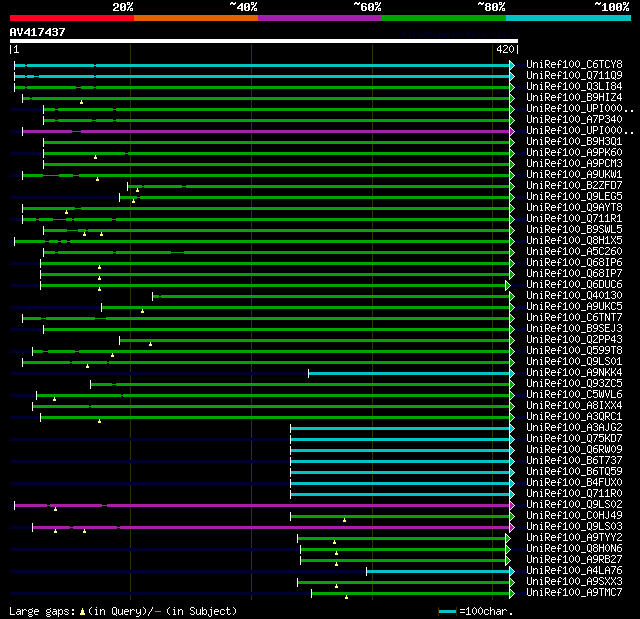Select the UniRef100_A5C260 label
Viewport: 640px width, 619px height.
click(574, 252)
